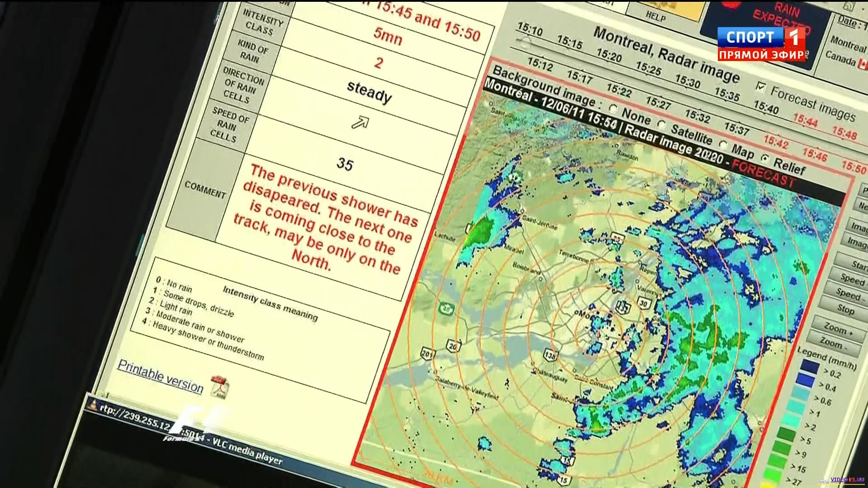Open the HELP tab
Viewport: 868px width, 488px height.
(x=656, y=17)
